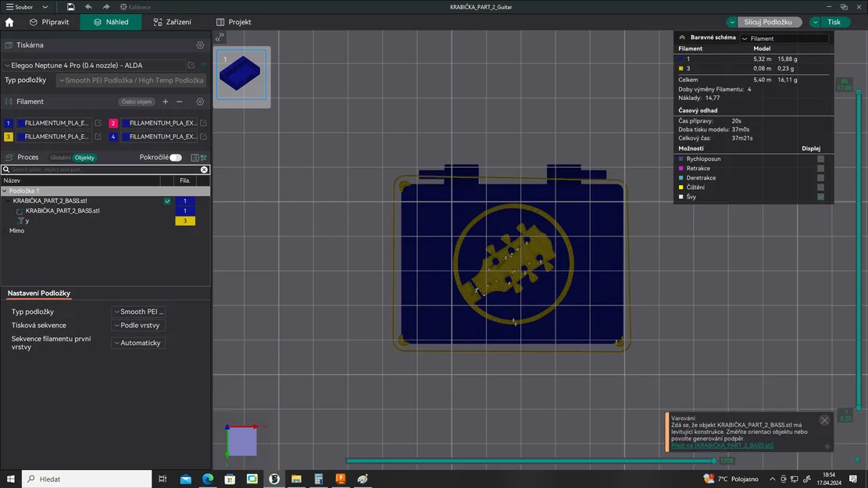Toggle Deretrakce display checkbox

820,177
